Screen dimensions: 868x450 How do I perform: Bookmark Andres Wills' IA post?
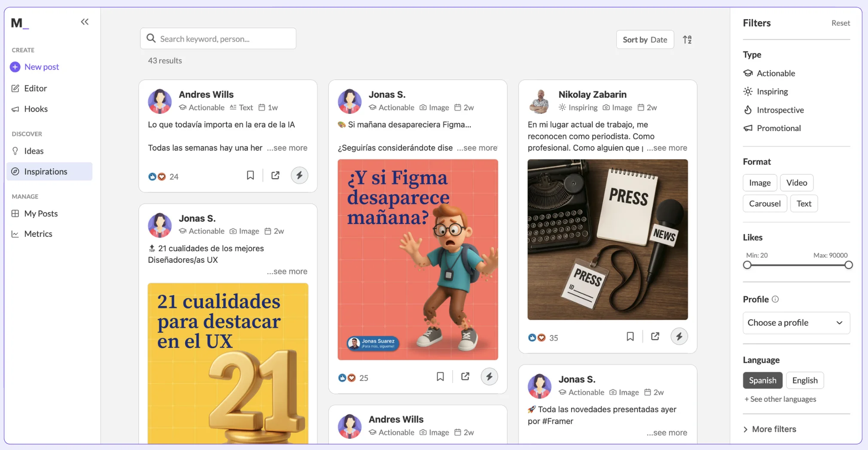251,175
